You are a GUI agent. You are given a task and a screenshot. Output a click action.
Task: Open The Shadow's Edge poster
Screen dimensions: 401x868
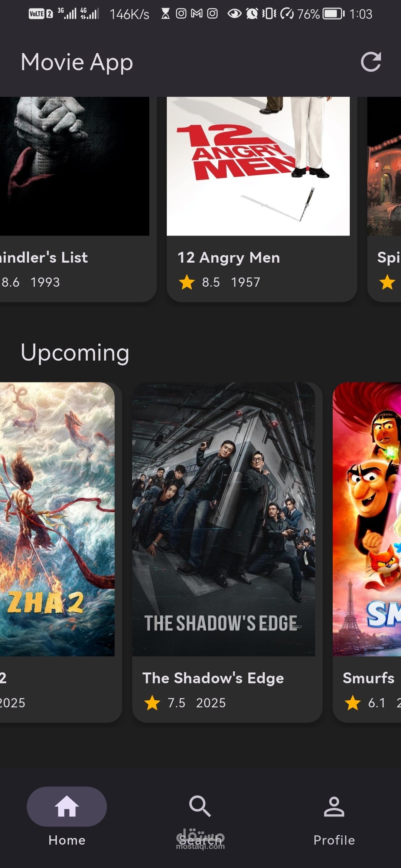pos(224,519)
